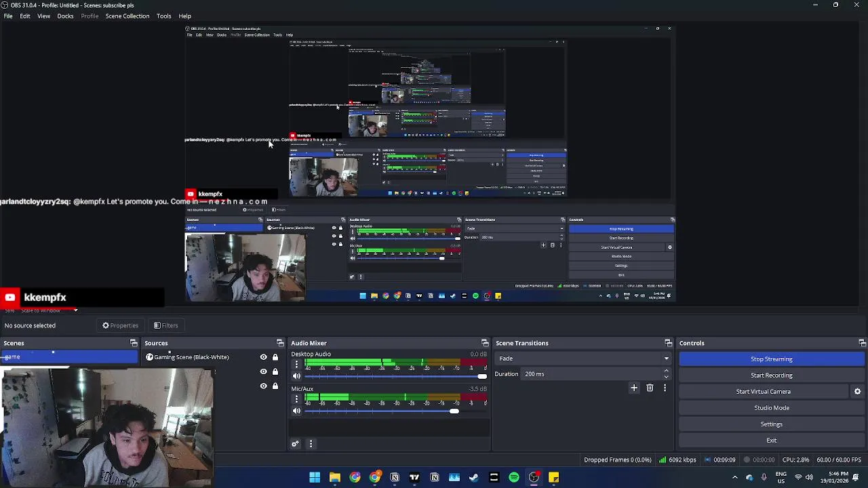Image resolution: width=868 pixels, height=488 pixels.
Task: Toggle the lock of the last source row
Action: pos(275,386)
